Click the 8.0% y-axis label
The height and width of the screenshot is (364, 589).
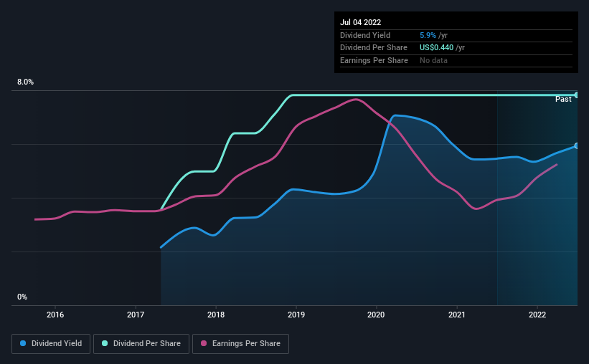click(x=25, y=82)
